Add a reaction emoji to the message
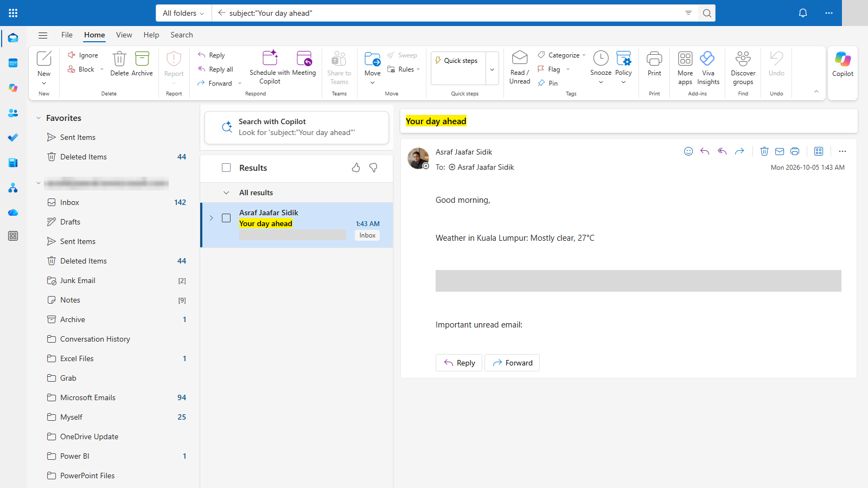The width and height of the screenshot is (868, 488). [688, 151]
